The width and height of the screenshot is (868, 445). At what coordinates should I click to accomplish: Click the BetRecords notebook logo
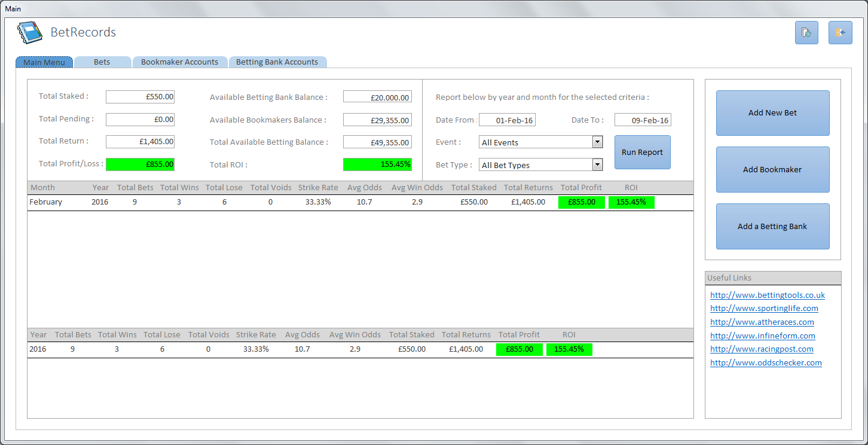[30, 33]
